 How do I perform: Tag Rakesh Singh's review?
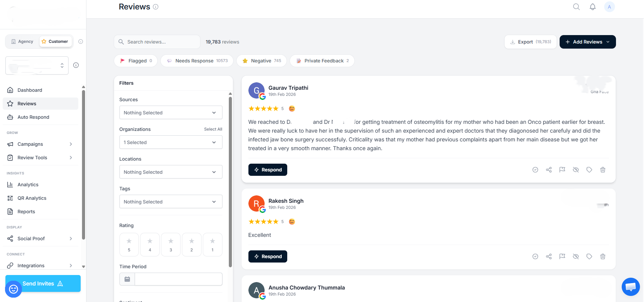[589, 256]
